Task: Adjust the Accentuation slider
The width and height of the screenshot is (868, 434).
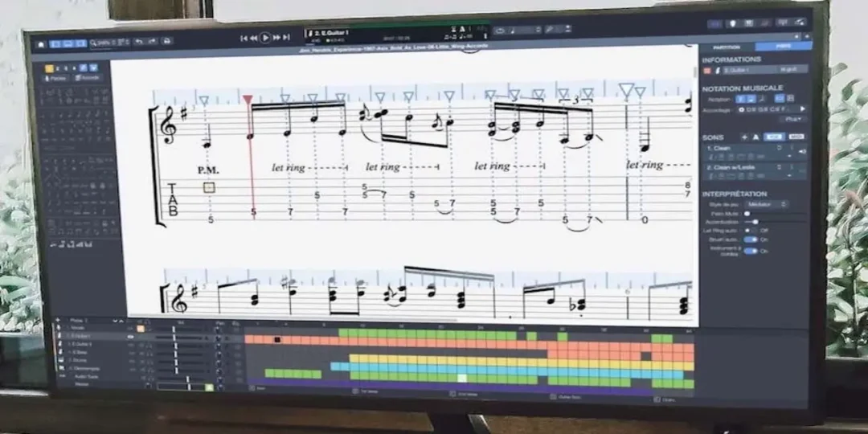Action: point(775,222)
